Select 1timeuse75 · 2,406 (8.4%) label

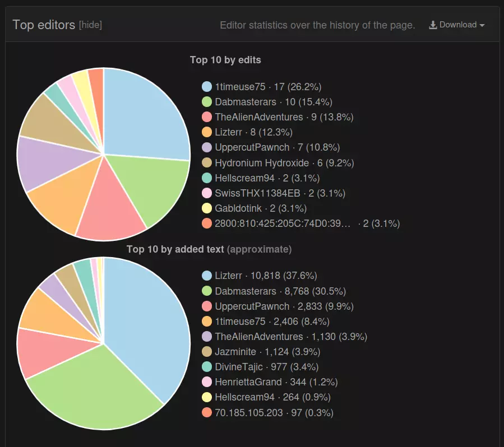272,321
